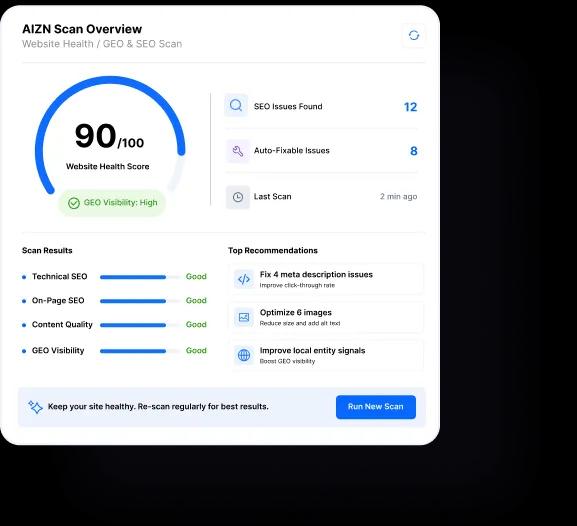Viewport: 577px width, 526px height.
Task: Click the Good status for Technical SEO
Action: (x=196, y=276)
